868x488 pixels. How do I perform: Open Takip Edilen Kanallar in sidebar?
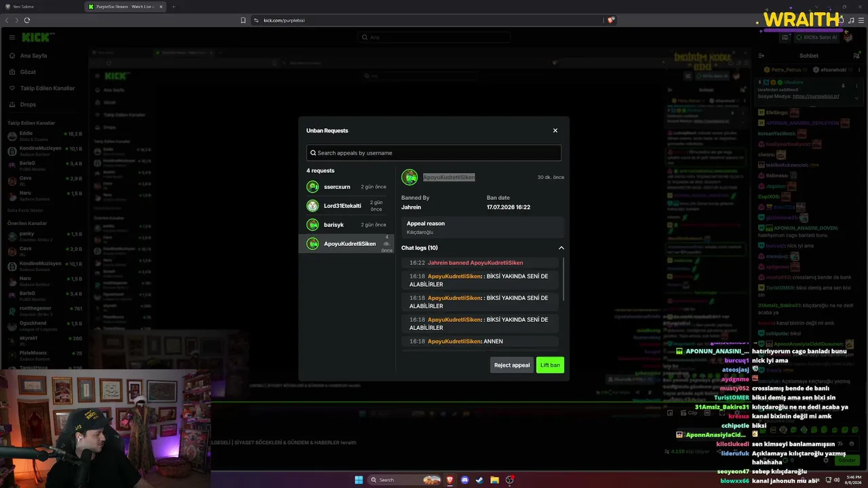(47, 88)
